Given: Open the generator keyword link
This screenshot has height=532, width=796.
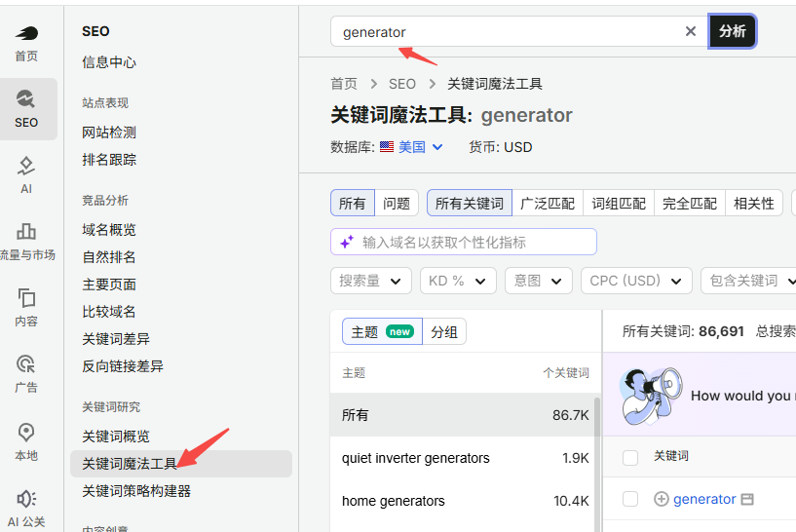Looking at the screenshot, I should [x=704, y=499].
